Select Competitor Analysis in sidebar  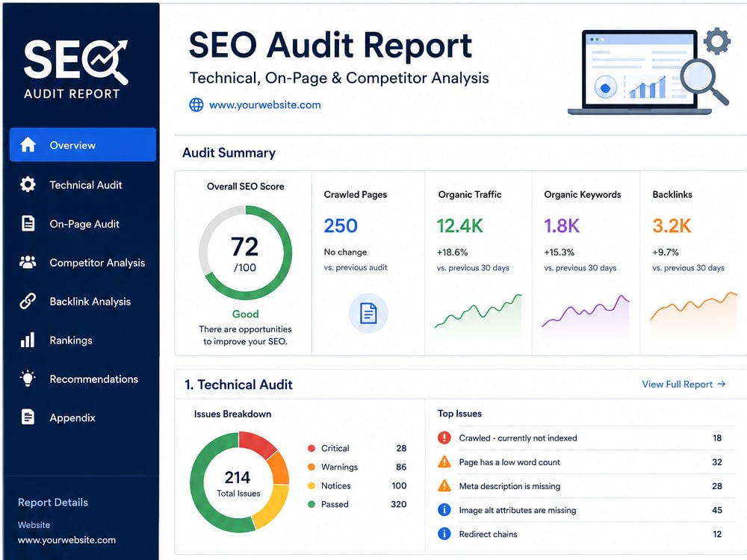pyautogui.click(x=83, y=262)
